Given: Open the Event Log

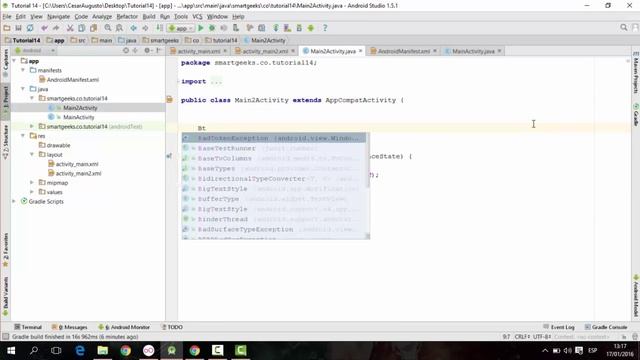Looking at the screenshot, I should click(x=559, y=327).
